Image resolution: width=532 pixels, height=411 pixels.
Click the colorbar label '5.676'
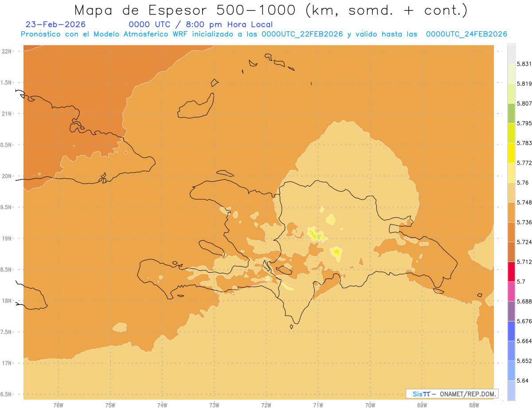[524, 321]
